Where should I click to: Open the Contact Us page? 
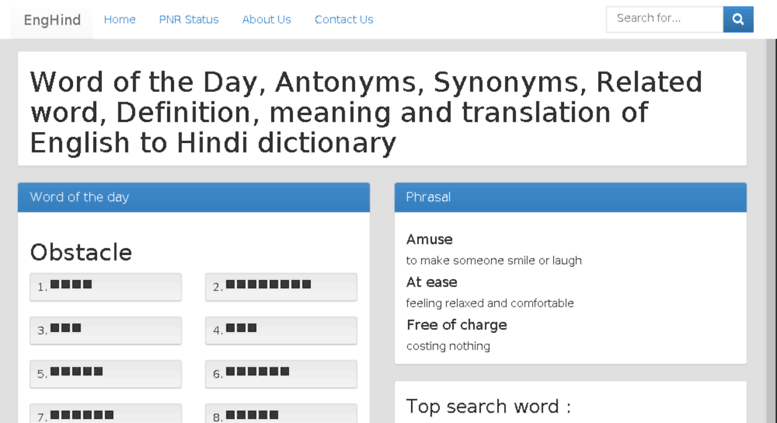tap(344, 19)
